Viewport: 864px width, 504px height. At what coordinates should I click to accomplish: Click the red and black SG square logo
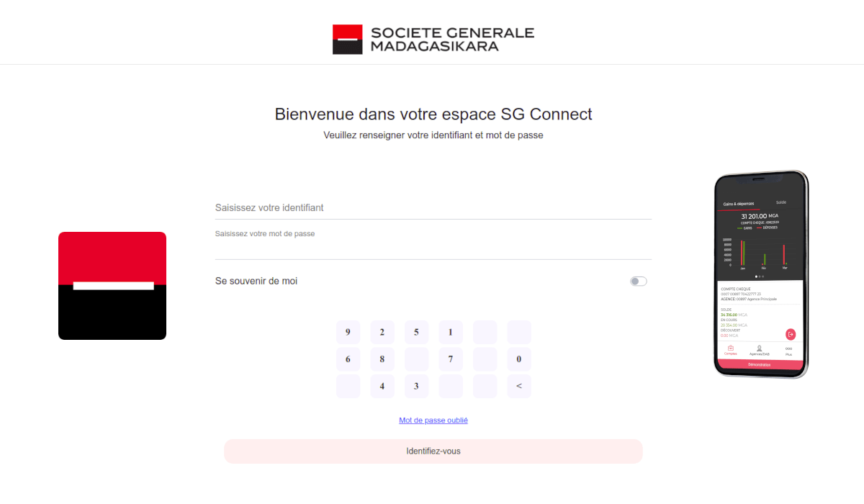[x=112, y=285]
